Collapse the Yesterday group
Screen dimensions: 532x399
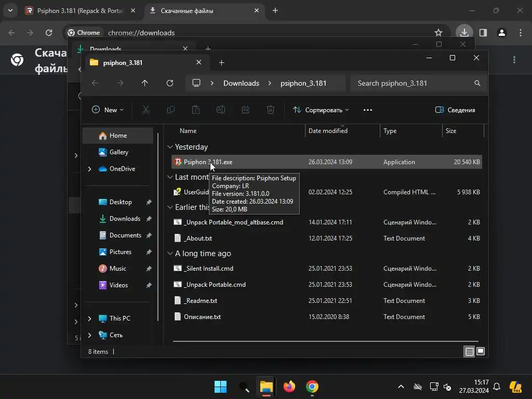170,147
